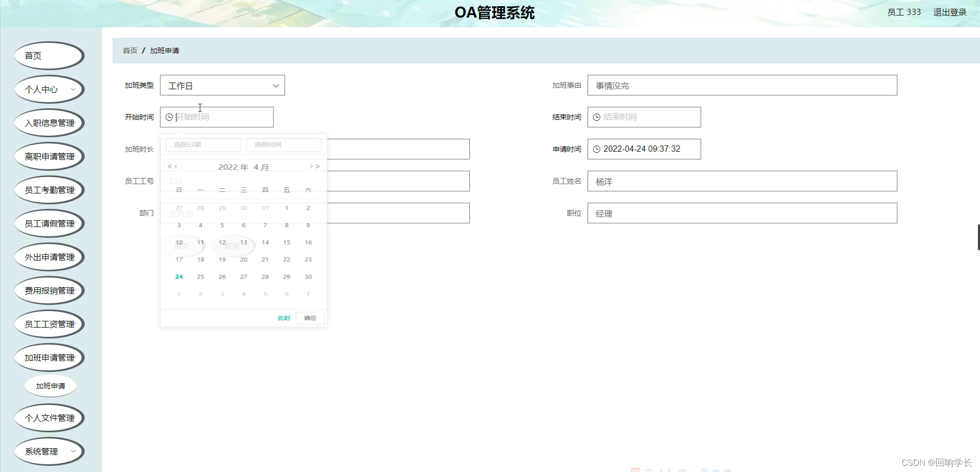Confirm date selection with 确定
Screen dimensions: 980x472
(x=310, y=318)
